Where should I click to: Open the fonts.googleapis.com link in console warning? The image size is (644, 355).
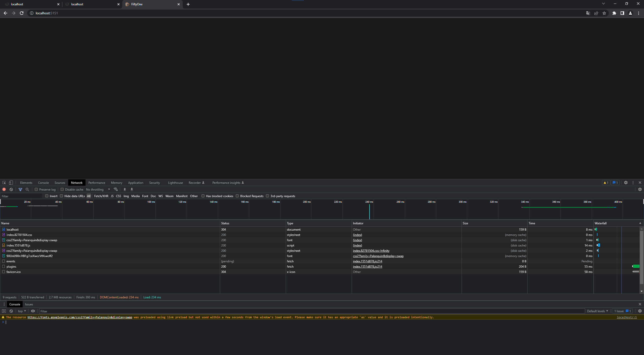click(x=80, y=317)
